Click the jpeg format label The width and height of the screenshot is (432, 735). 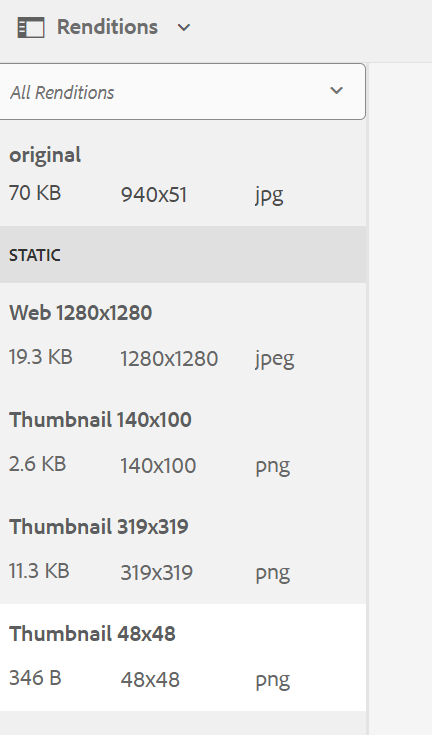[275, 360]
